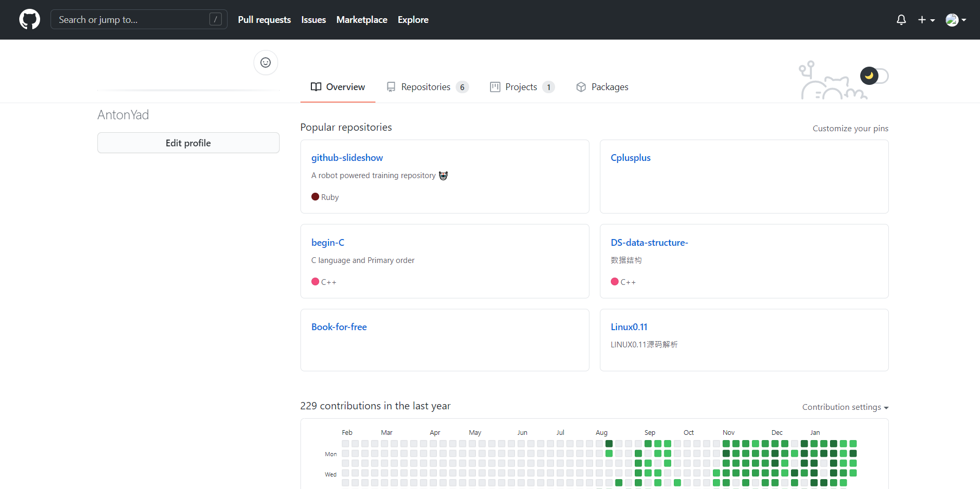Click the repo icon on Repositories tab
Viewport: 980px width, 489px height.
[391, 87]
